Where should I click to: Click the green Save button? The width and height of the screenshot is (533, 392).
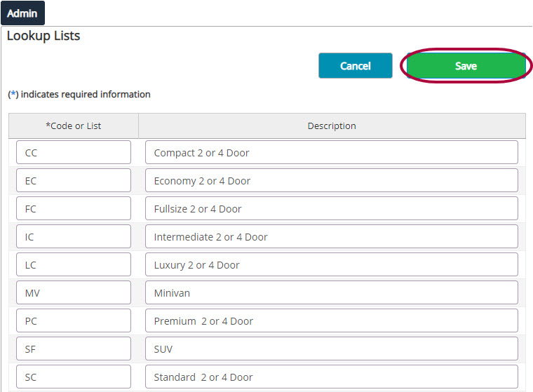pos(466,66)
